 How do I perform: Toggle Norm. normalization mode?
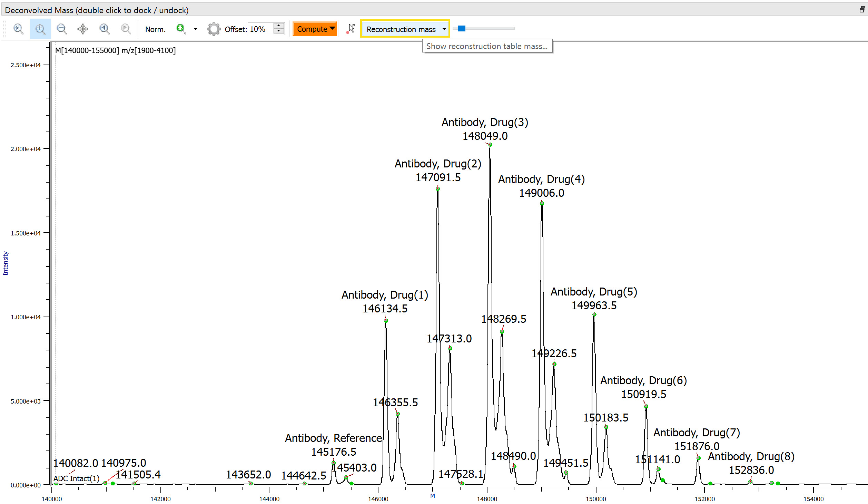(x=155, y=29)
